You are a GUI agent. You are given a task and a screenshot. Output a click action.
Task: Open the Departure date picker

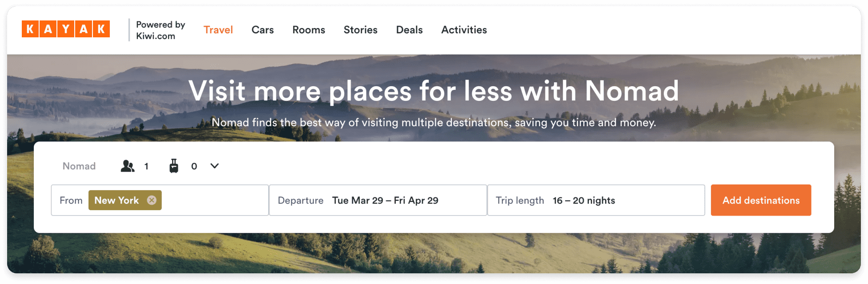pyautogui.click(x=378, y=200)
